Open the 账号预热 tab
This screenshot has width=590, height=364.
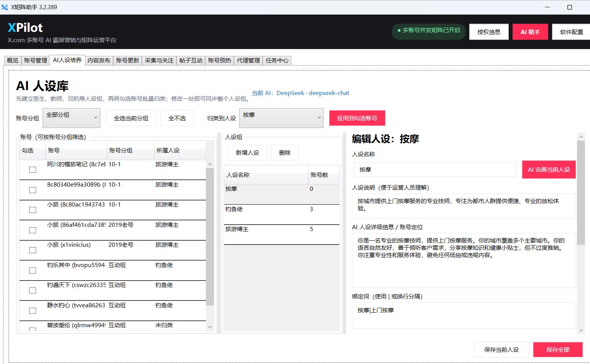(220, 61)
